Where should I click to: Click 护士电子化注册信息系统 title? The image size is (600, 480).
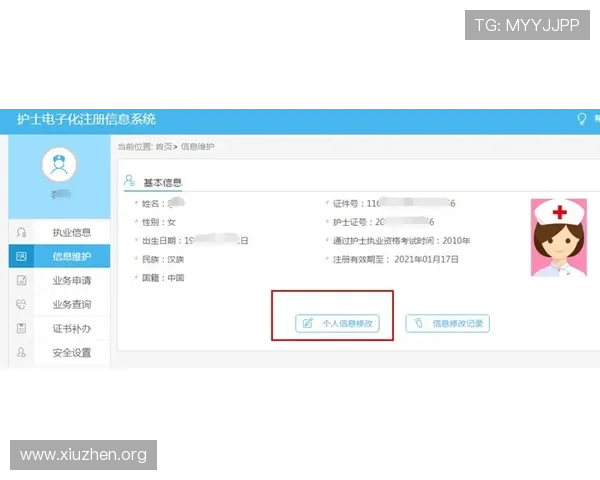pos(86,119)
